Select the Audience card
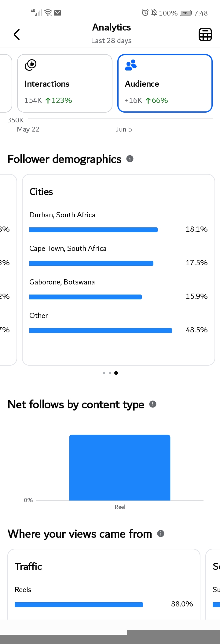The image size is (220, 644). tap(165, 83)
